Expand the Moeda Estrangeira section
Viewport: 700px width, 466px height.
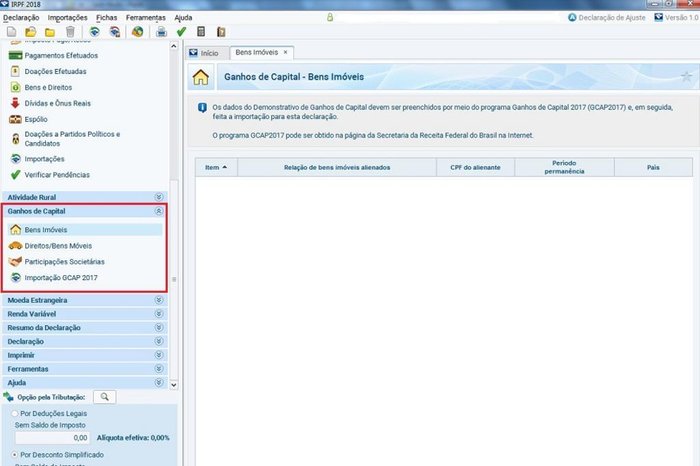coord(158,300)
